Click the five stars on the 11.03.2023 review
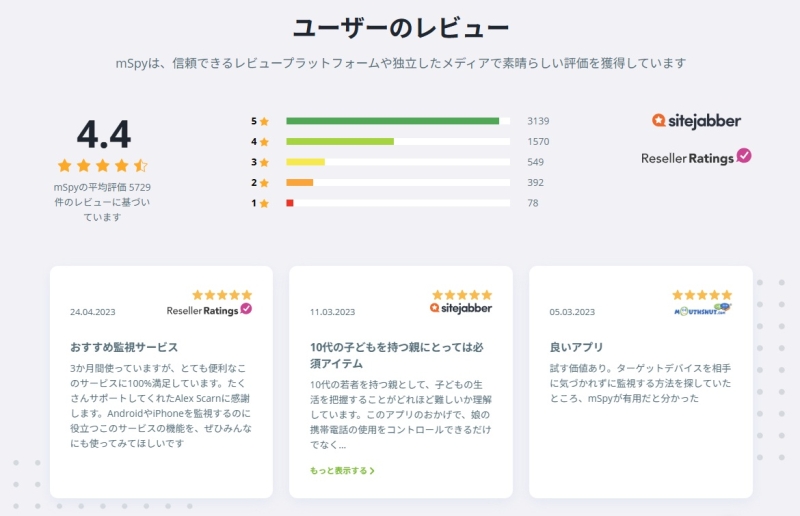 [x=462, y=295]
